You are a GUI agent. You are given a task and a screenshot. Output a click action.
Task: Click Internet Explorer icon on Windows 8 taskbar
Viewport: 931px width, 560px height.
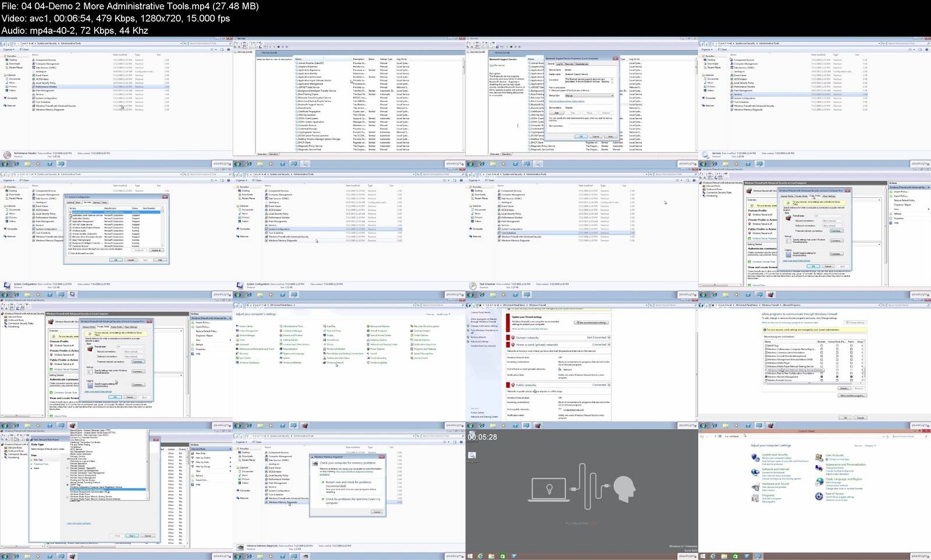(481, 556)
